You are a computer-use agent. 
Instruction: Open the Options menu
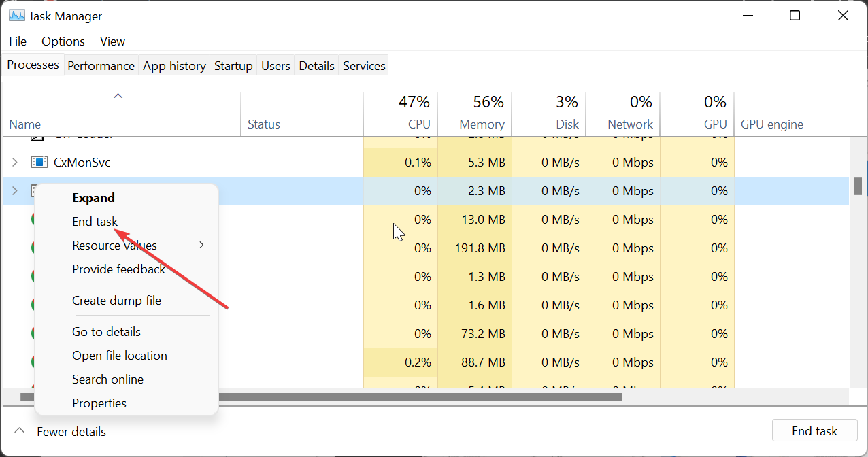[63, 41]
